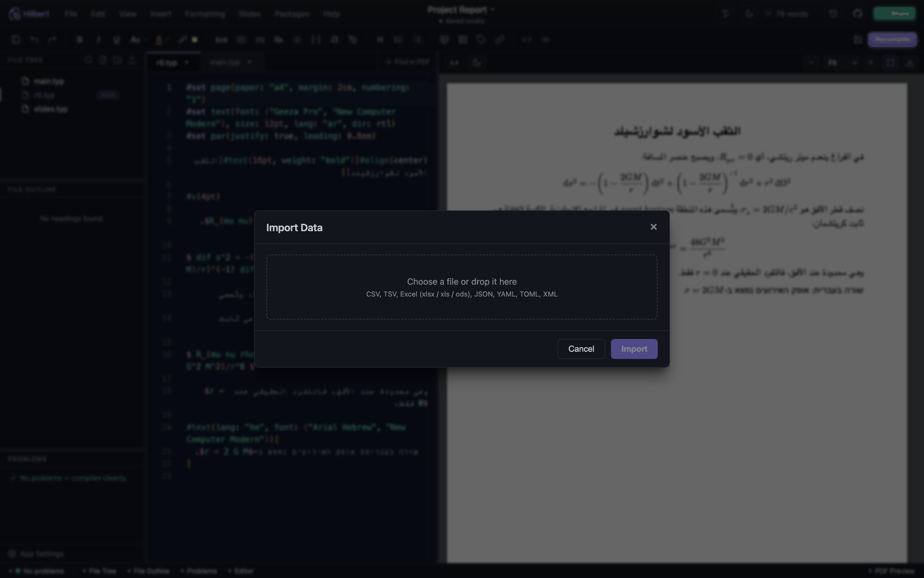This screenshot has width=924, height=578.
Task: Insert an Omega special symbol
Action: point(334,40)
